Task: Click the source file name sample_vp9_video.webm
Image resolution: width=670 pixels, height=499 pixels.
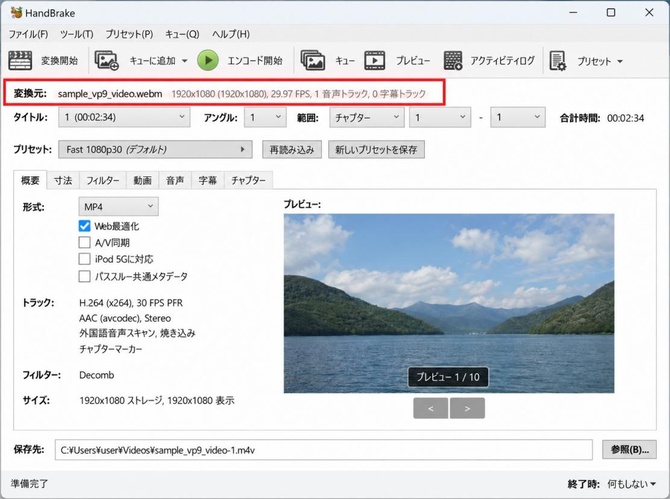Action: point(110,94)
